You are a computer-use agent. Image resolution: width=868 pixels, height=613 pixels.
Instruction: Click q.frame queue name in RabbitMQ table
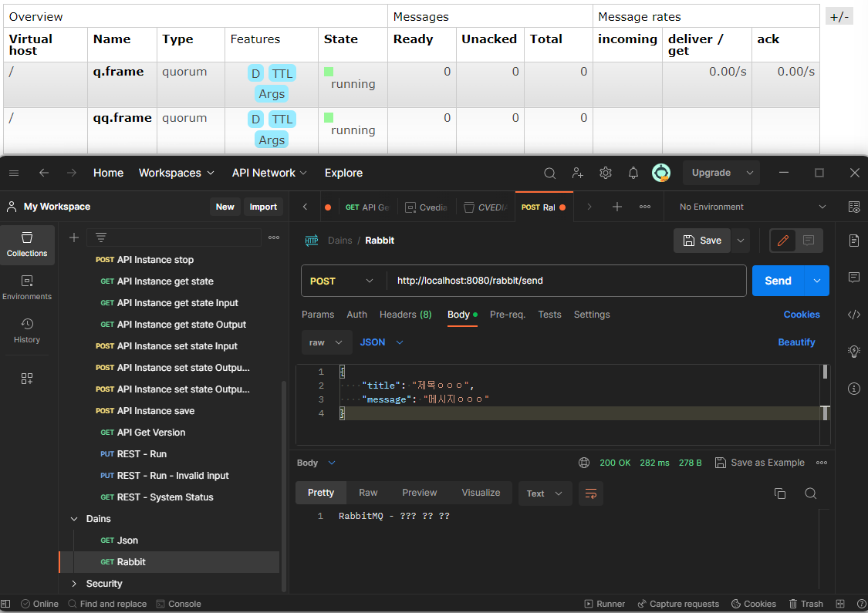[x=119, y=72]
